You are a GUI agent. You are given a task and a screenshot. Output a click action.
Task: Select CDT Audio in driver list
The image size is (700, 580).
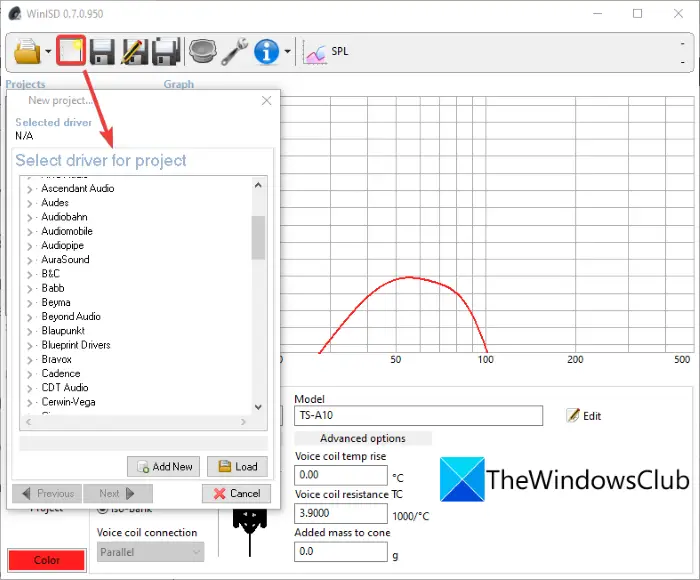click(65, 388)
